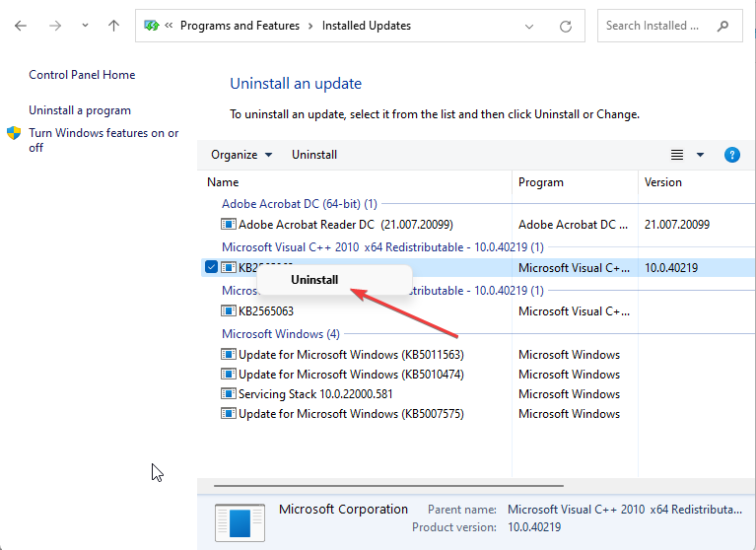The height and width of the screenshot is (550, 756).
Task: Expand the Organize dropdown menu
Action: [241, 155]
